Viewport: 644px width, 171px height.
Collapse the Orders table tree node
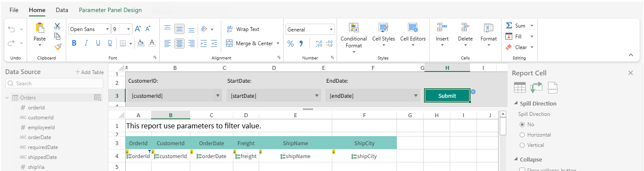click(7, 98)
